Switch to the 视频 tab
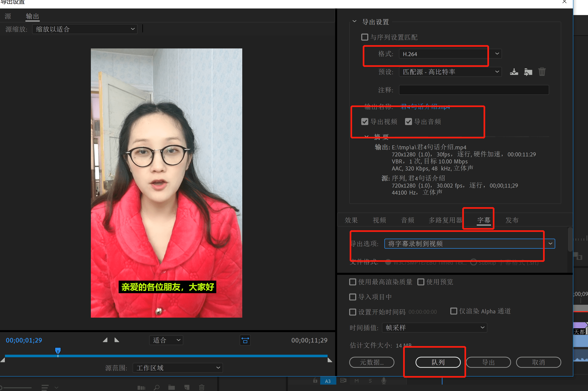 [379, 220]
